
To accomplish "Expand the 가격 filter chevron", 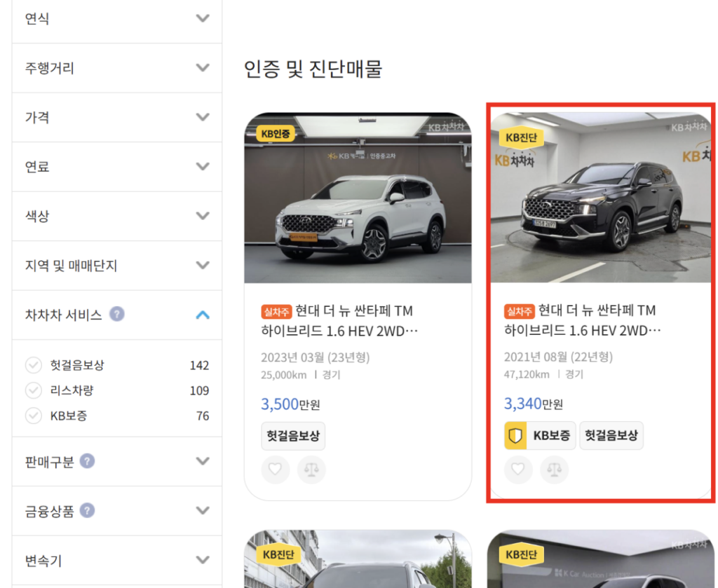I will [x=203, y=117].
